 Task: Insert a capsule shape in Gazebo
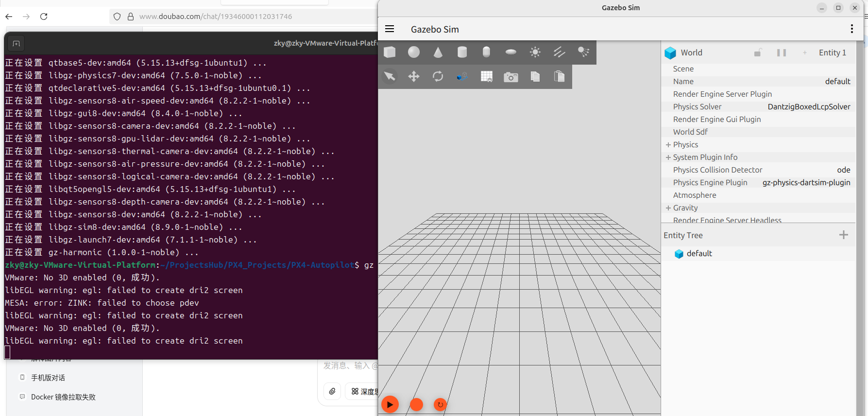pos(486,52)
